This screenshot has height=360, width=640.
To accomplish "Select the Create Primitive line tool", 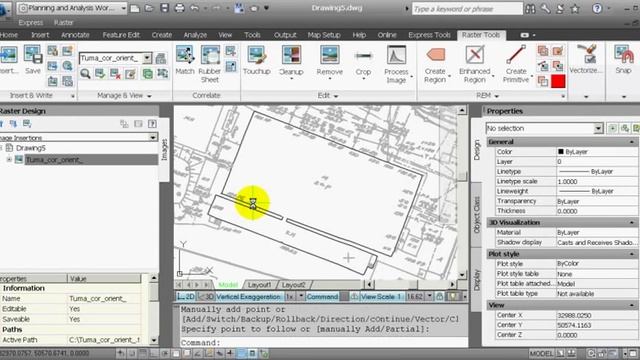I will coord(516,64).
